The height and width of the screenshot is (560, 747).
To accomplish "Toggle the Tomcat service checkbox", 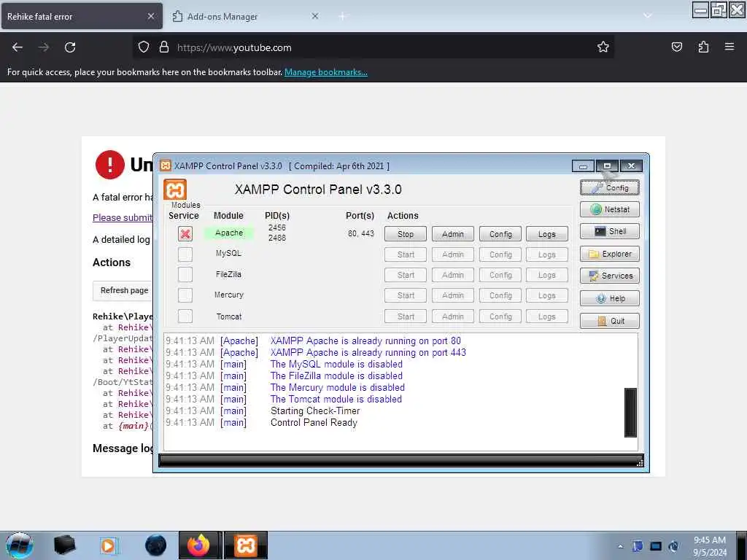I will [x=185, y=316].
